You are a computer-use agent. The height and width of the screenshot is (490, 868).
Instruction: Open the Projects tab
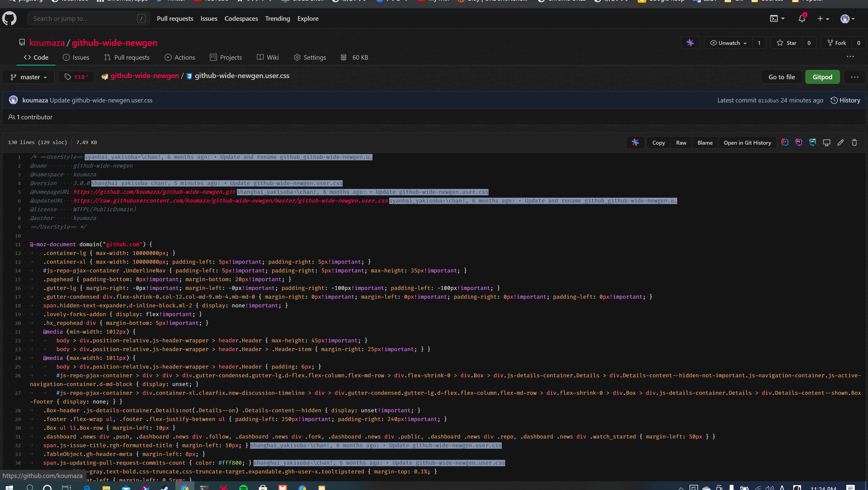pyautogui.click(x=226, y=57)
